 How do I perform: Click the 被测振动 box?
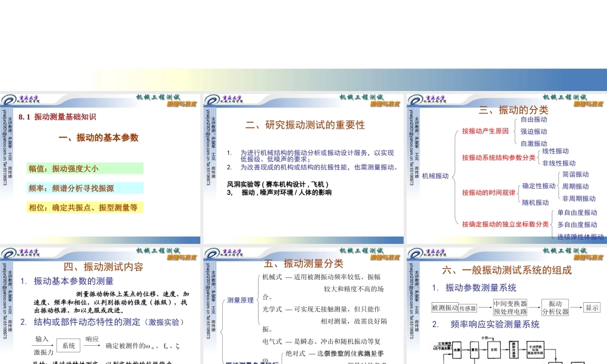click(445, 308)
